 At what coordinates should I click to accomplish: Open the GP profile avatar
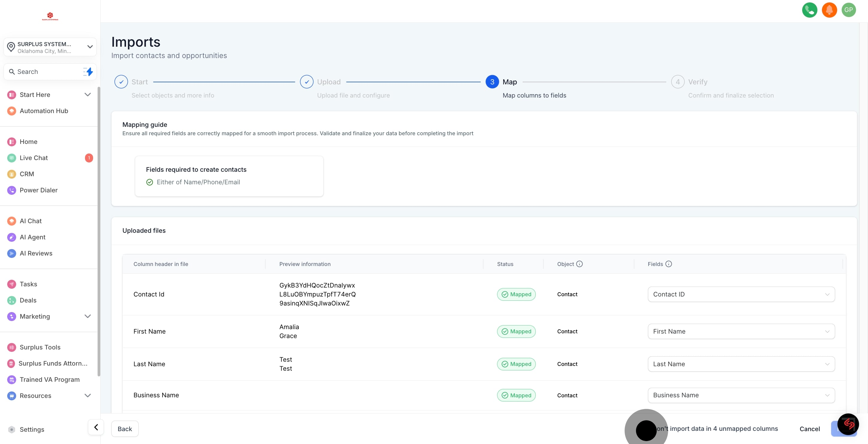point(849,10)
